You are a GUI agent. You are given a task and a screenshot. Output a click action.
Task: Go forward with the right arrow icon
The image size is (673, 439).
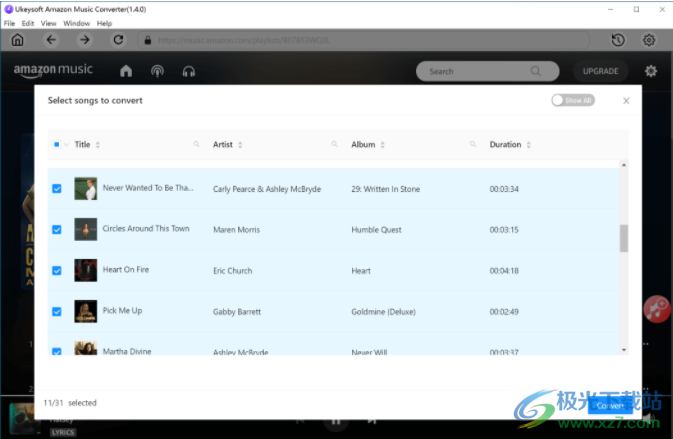tap(85, 40)
